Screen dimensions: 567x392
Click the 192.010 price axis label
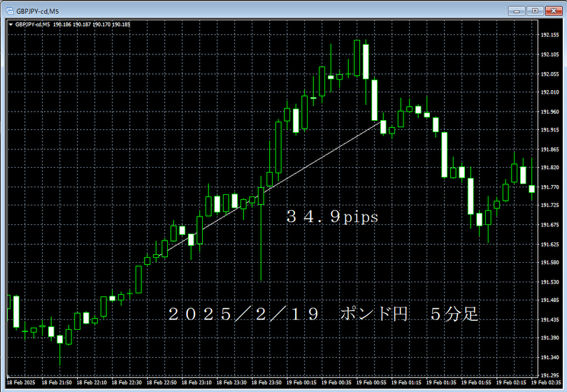click(550, 92)
